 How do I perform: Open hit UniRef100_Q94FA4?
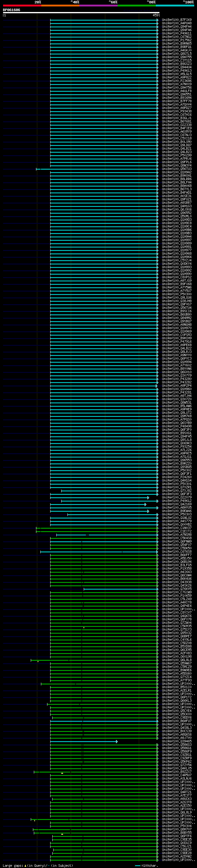tap(177, 26)
